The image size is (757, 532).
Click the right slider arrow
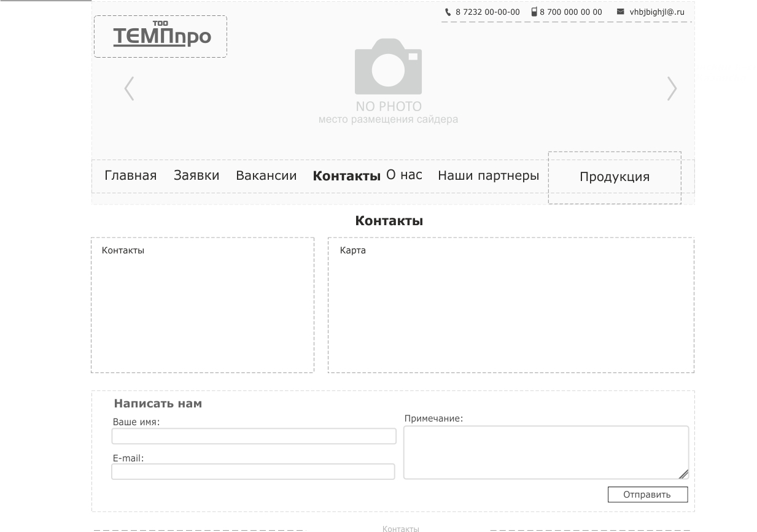pyautogui.click(x=672, y=88)
